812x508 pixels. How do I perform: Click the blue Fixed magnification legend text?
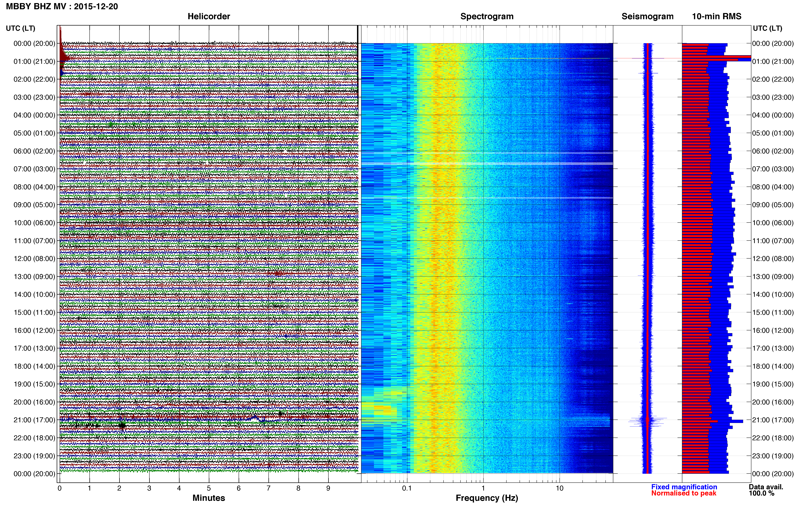tap(684, 487)
